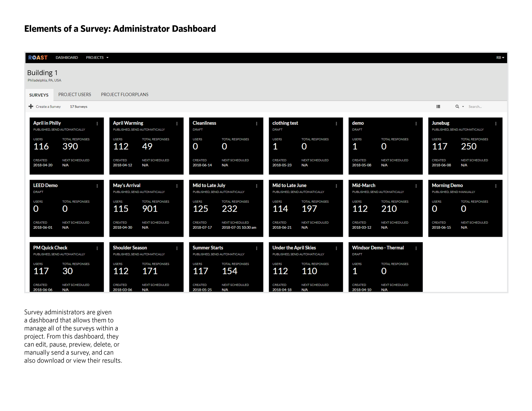The height and width of the screenshot is (411, 532).
Task: Click the Create a Survey link
Action: point(48,107)
